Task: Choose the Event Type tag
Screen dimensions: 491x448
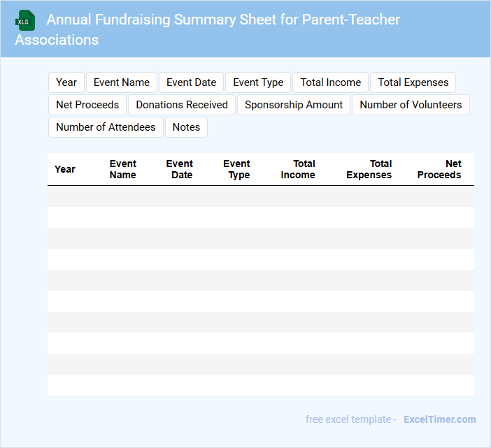Action: click(258, 82)
